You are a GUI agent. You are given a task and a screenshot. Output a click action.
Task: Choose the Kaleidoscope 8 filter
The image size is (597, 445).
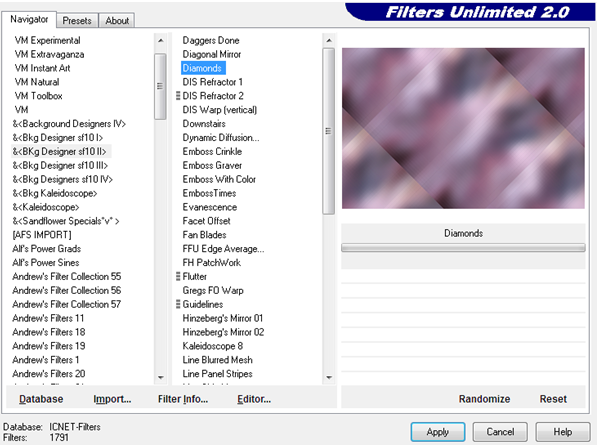tap(212, 346)
